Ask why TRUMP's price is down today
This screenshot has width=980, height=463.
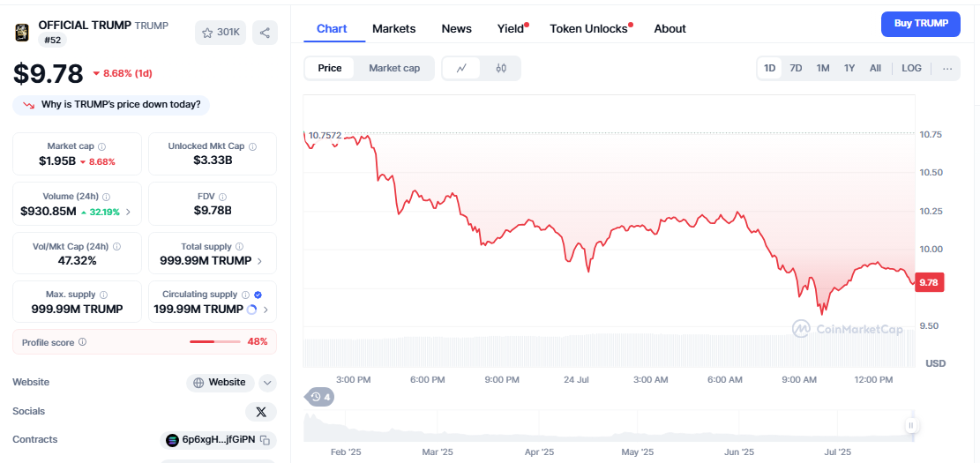point(111,105)
